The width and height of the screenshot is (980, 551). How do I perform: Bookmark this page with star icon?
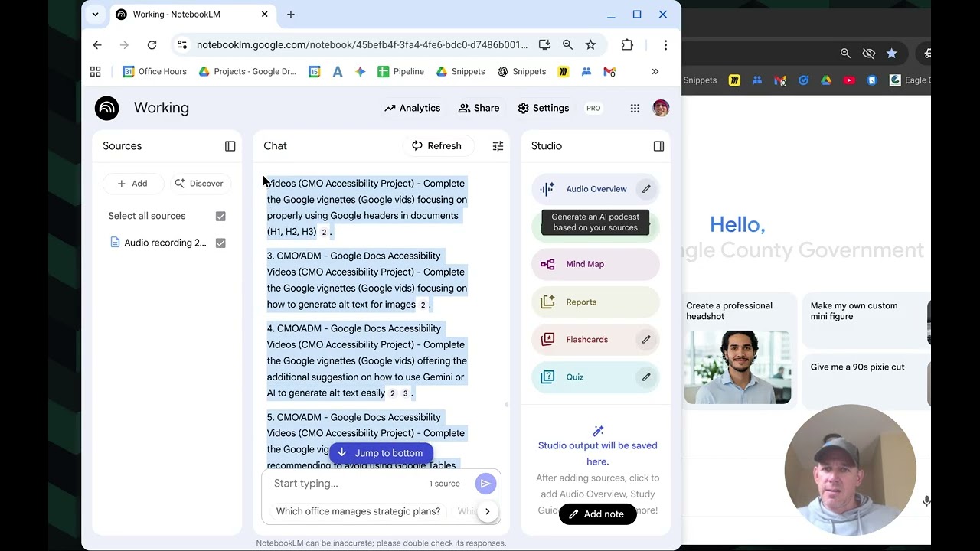coord(590,45)
